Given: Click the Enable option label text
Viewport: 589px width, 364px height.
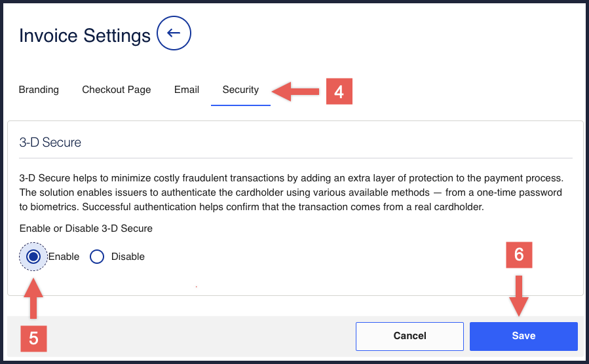Looking at the screenshot, I should coord(64,257).
